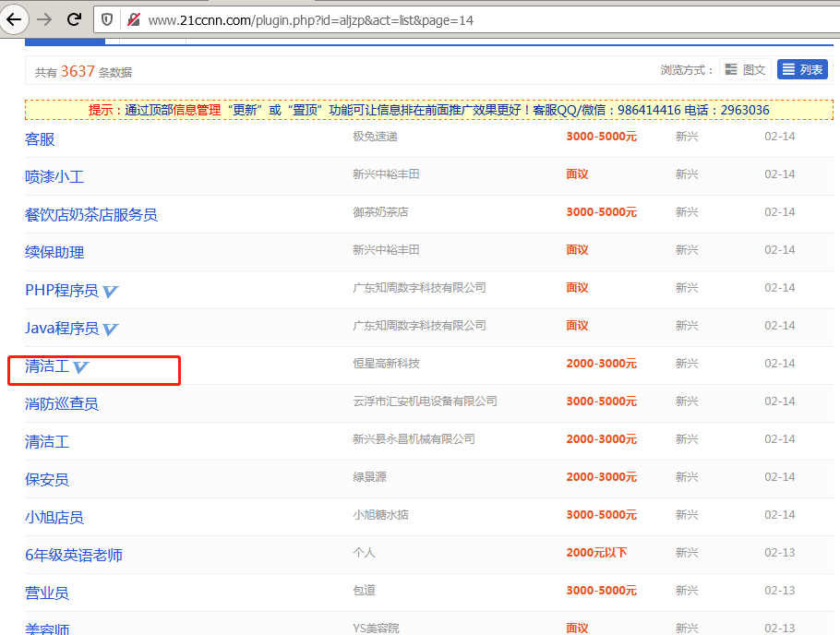Open the 保安员 job posting
Image resolution: width=840 pixels, height=635 pixels.
pos(47,479)
